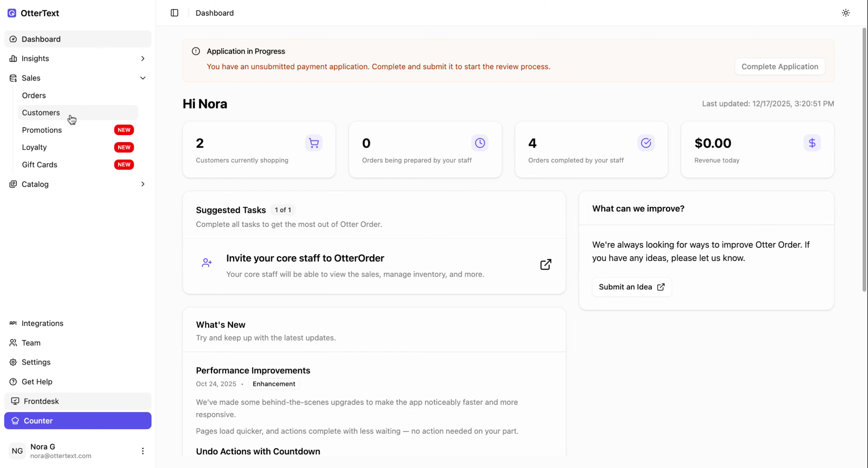Viewport: 868px width, 468px height.
Task: Collapse the Sales section chevron
Action: pyautogui.click(x=142, y=78)
